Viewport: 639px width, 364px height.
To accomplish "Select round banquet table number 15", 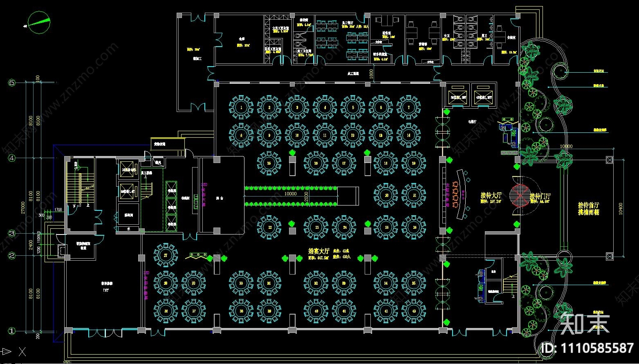I will pyautogui.click(x=269, y=163).
